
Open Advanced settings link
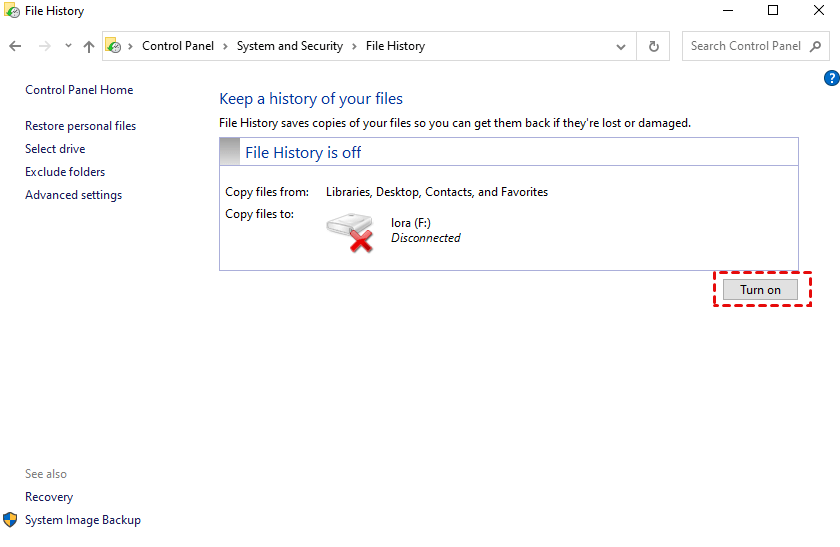coord(73,195)
